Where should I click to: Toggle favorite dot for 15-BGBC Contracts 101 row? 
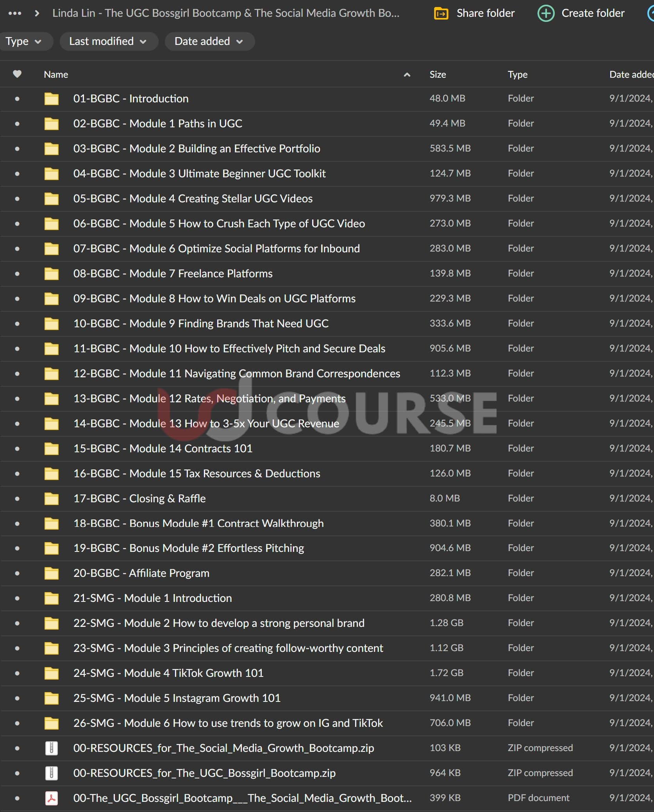(x=17, y=449)
